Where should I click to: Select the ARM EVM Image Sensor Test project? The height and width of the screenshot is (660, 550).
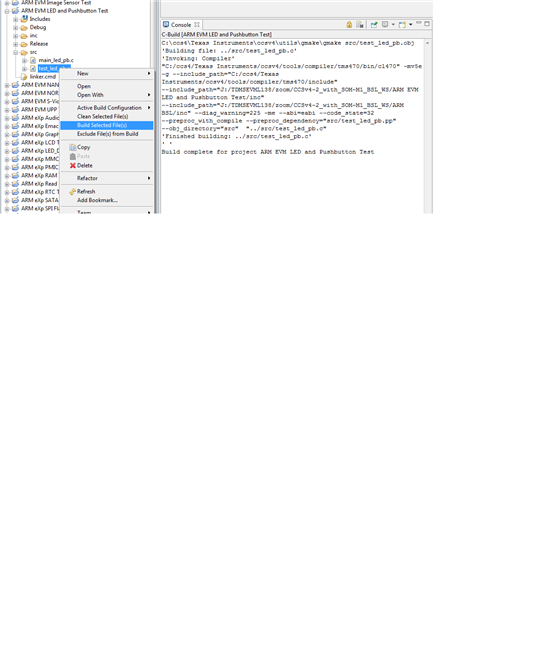(56, 3)
